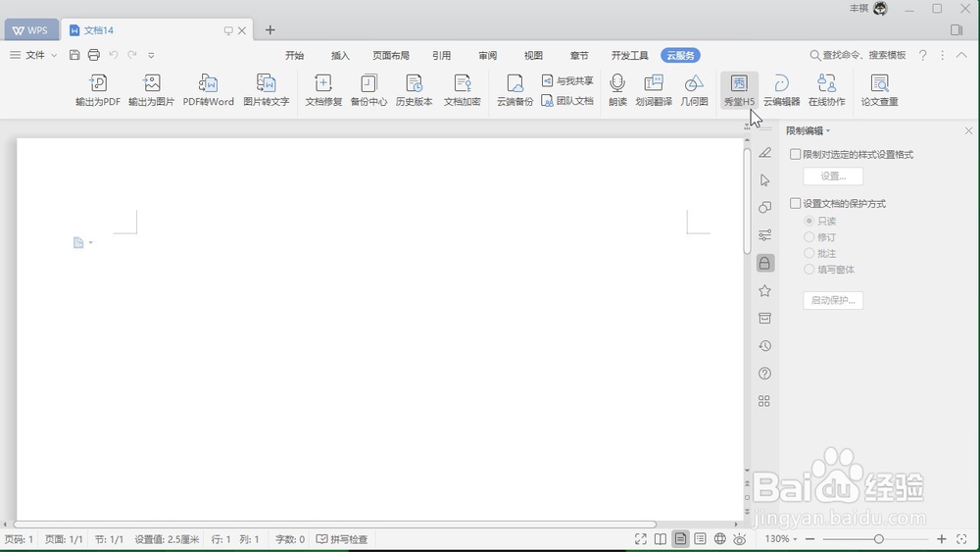Open the Paper Plagiarism Check tool
This screenshot has width=980, height=552.
click(x=879, y=89)
